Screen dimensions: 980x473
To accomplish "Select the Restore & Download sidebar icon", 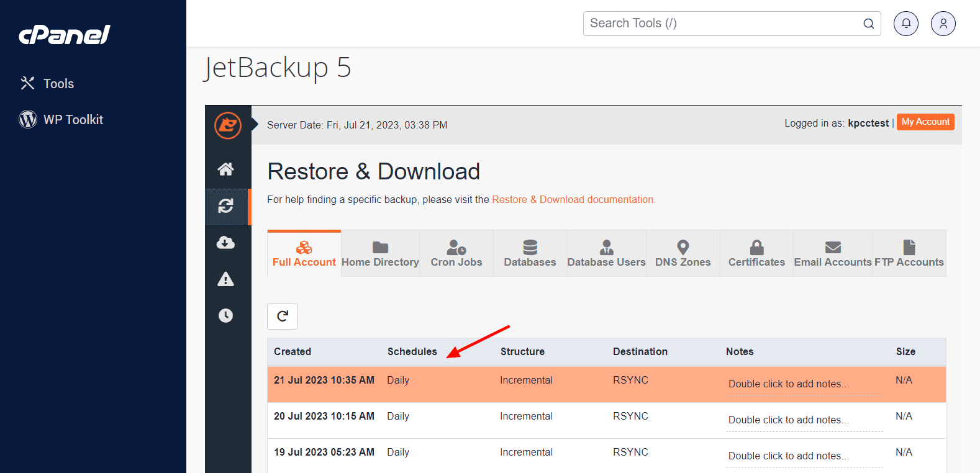I will pos(226,206).
